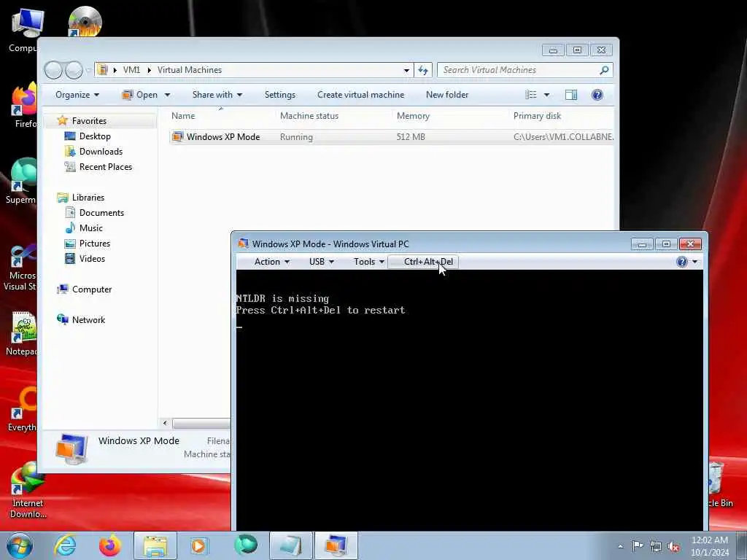
Task: Sort by the Name column header
Action: (x=183, y=116)
